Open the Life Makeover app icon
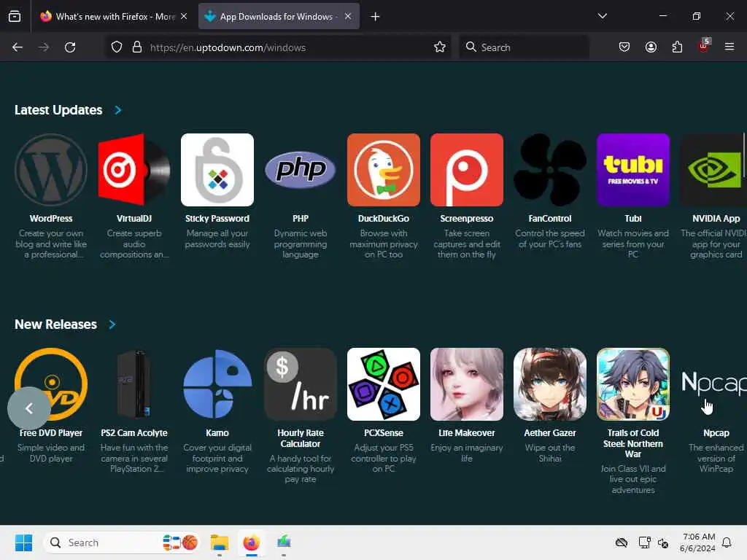The width and height of the screenshot is (747, 560). 466,384
